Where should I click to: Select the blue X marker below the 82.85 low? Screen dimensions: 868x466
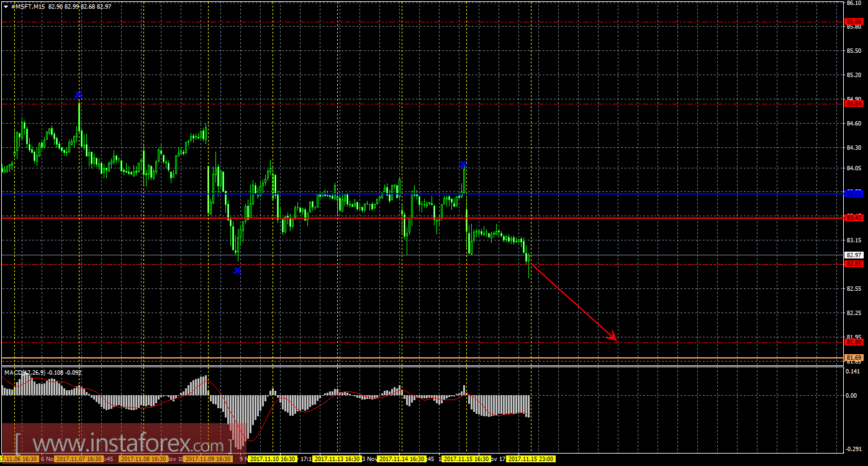coord(237,270)
